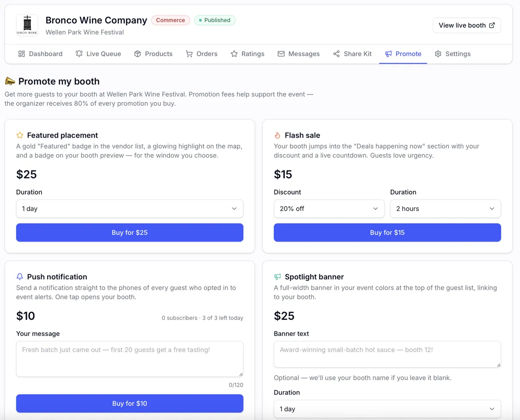Click the View live booth button
This screenshot has height=420, width=520.
tap(467, 25)
